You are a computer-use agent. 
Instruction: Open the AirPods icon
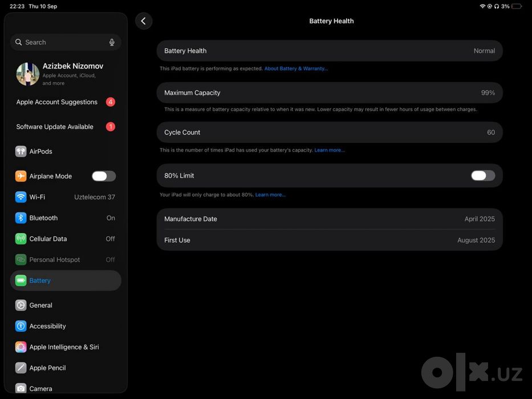click(x=21, y=151)
